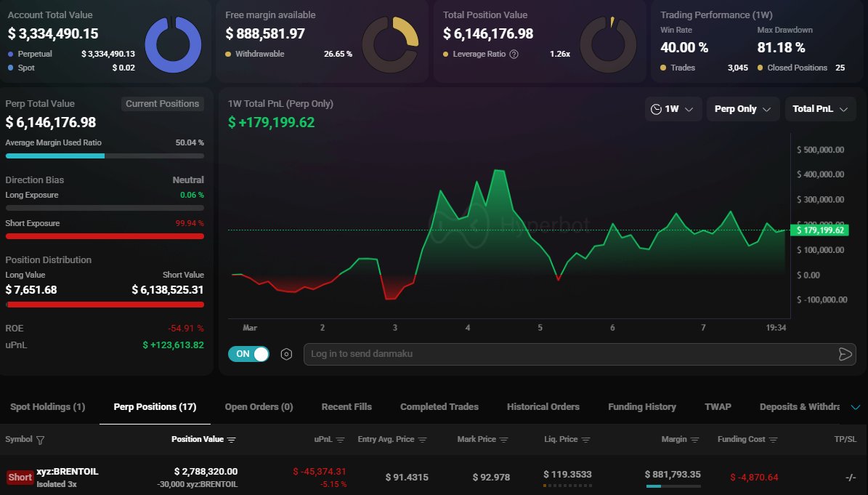868x495 pixels.
Task: Click the 40.00 % win rate value
Action: point(684,48)
